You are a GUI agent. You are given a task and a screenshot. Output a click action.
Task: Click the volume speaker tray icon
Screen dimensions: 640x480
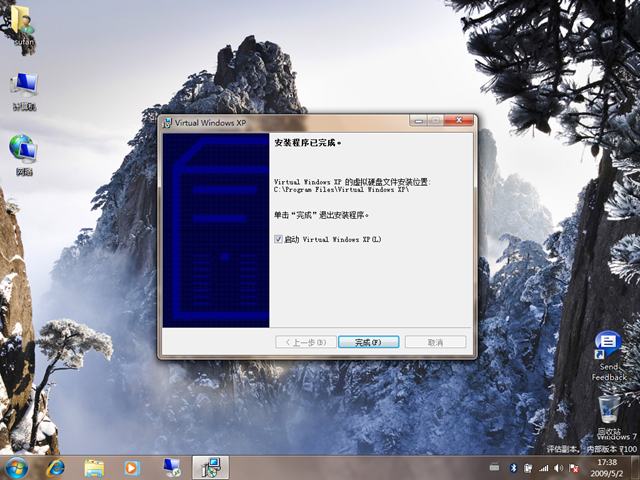click(x=558, y=468)
